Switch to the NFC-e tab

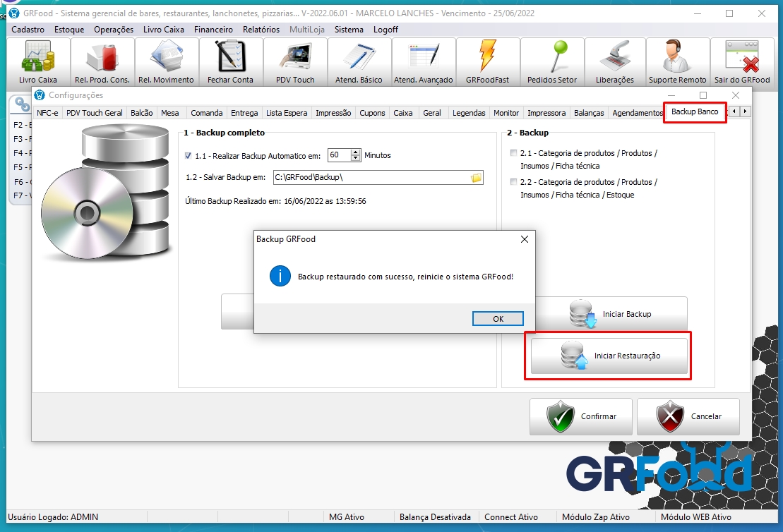[47, 113]
